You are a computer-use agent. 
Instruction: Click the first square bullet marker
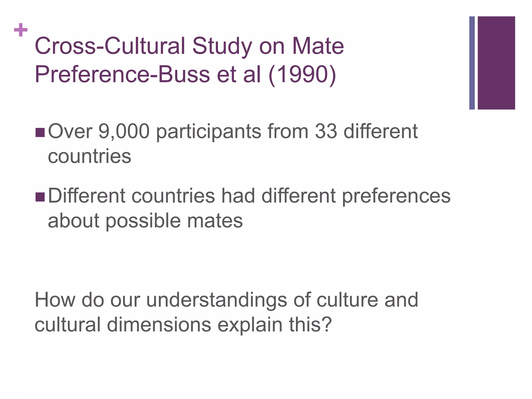[40, 132]
